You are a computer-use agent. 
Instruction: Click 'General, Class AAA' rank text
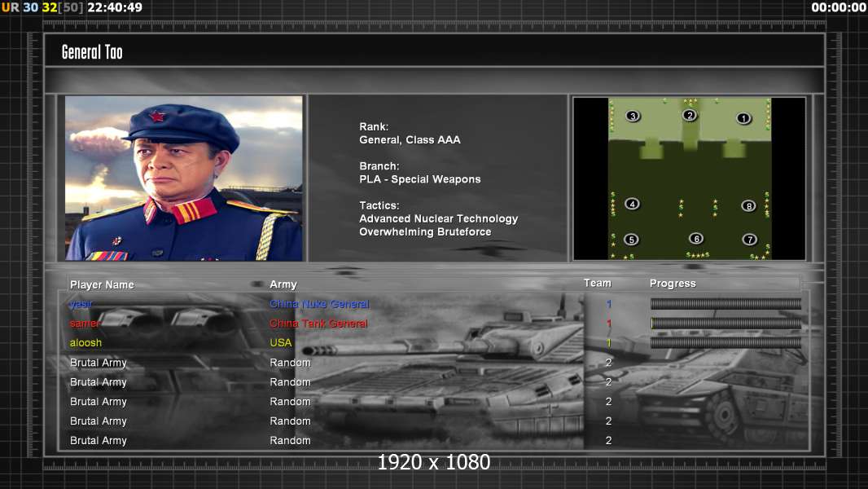[x=410, y=140]
